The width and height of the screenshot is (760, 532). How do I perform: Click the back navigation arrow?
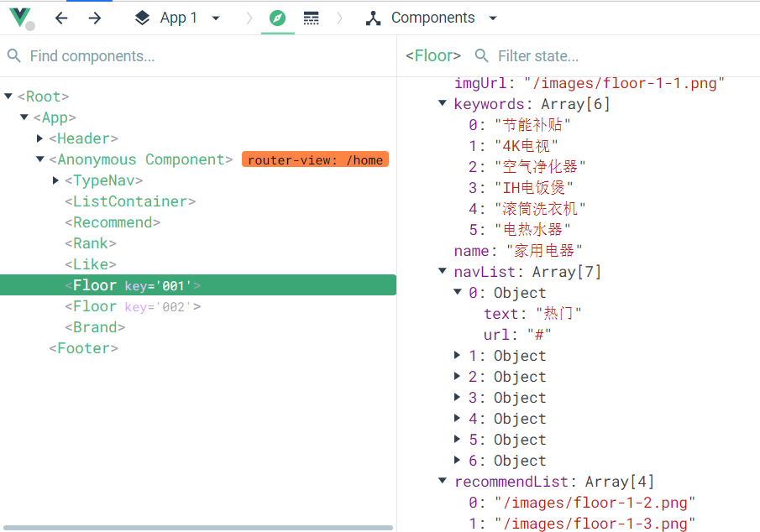click(x=61, y=17)
